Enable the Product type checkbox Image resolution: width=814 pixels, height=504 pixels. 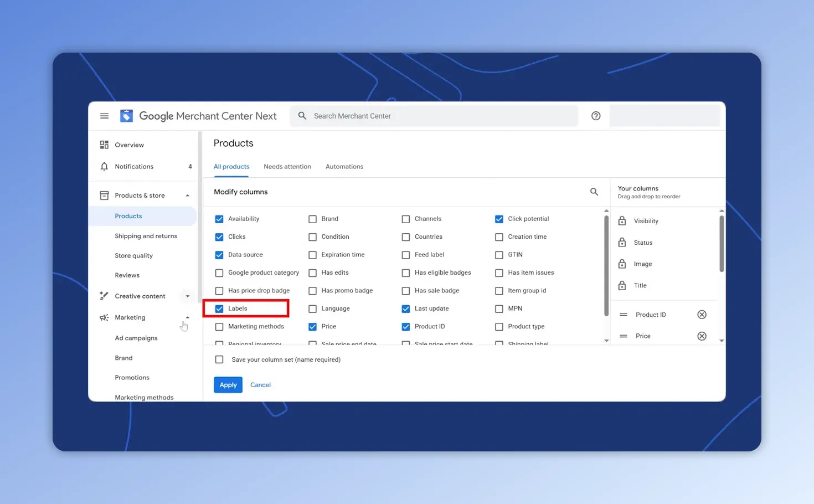tap(499, 326)
